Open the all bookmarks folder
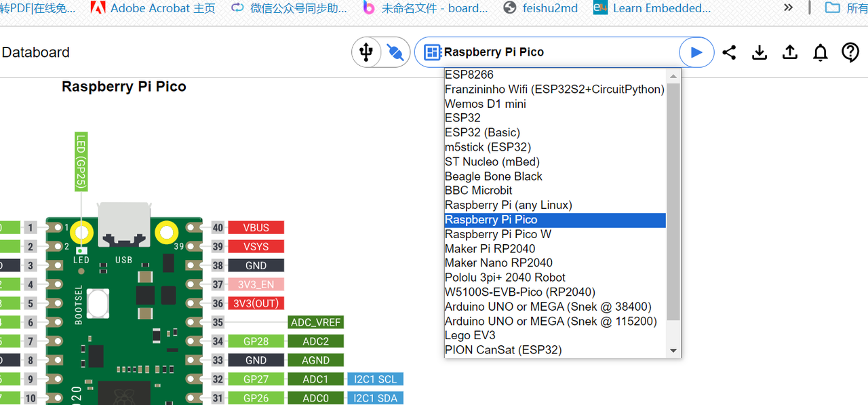The image size is (868, 405). pos(846,8)
